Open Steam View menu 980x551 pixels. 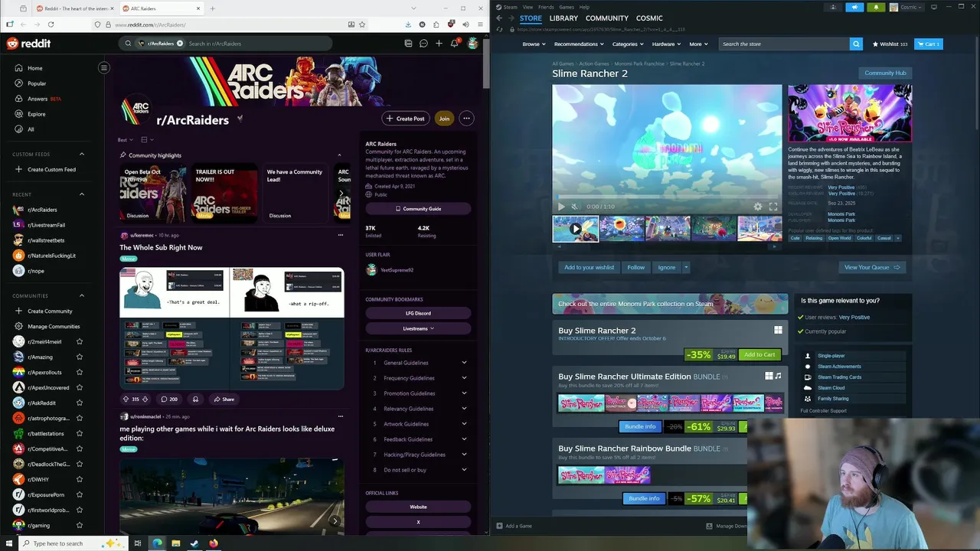tap(528, 7)
